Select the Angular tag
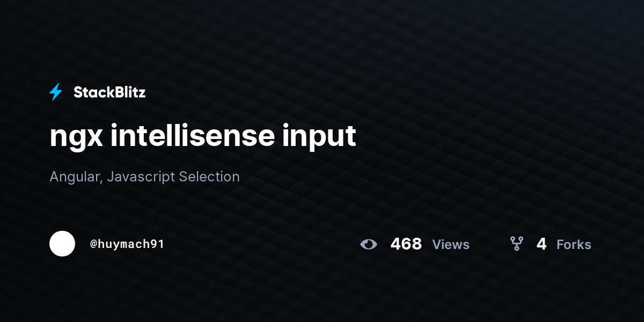Viewport: 644px width, 322px height. point(74,177)
